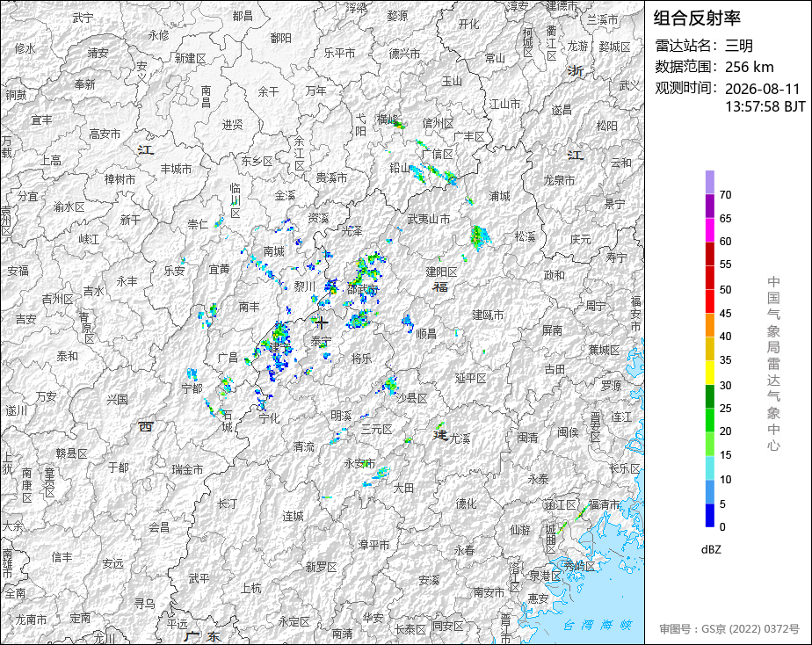812x645 pixels.
Task: Click the radar station cross marker near 泰宁
Action: (x=322, y=322)
